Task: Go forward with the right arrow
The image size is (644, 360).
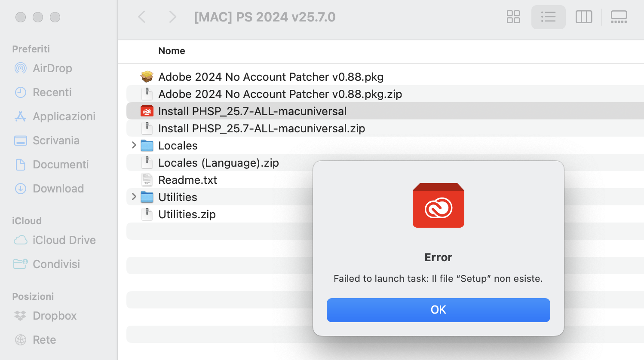Action: [172, 17]
